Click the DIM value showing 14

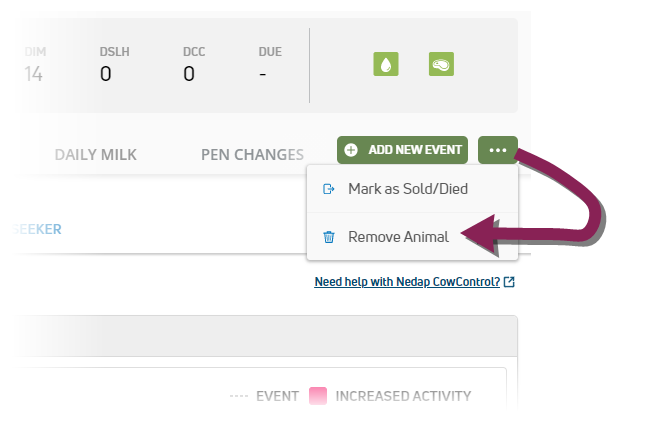click(x=32, y=74)
